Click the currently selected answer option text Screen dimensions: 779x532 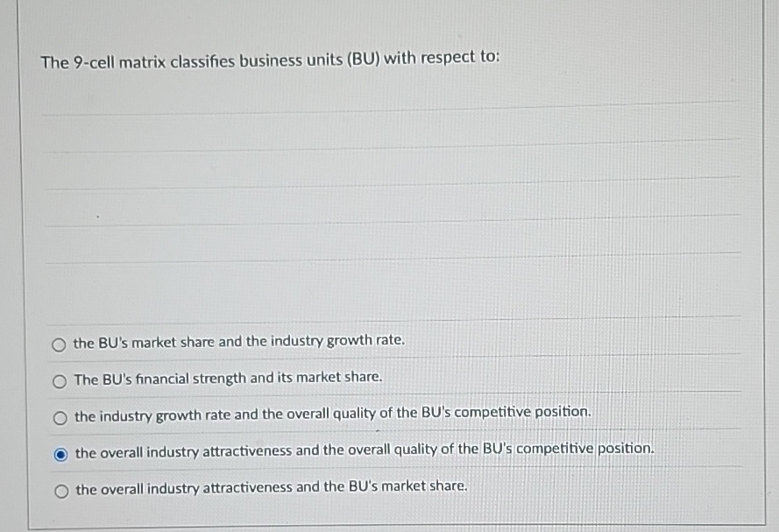(364, 450)
